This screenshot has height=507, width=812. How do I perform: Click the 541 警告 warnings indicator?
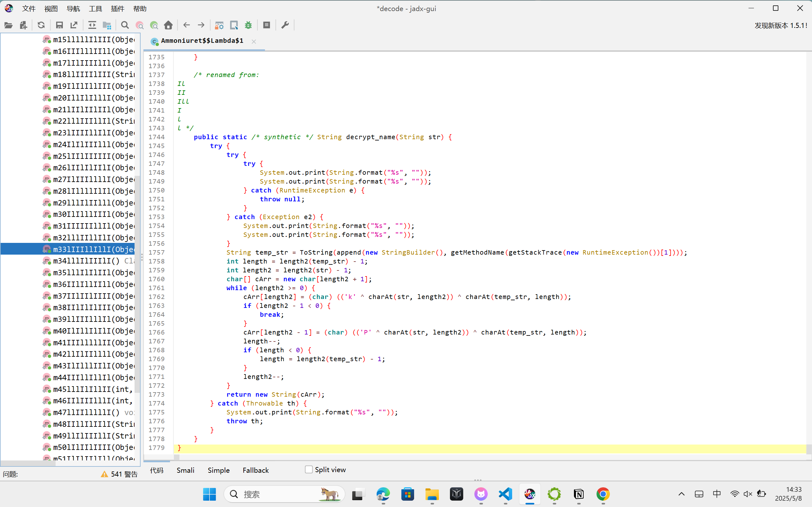click(x=119, y=474)
